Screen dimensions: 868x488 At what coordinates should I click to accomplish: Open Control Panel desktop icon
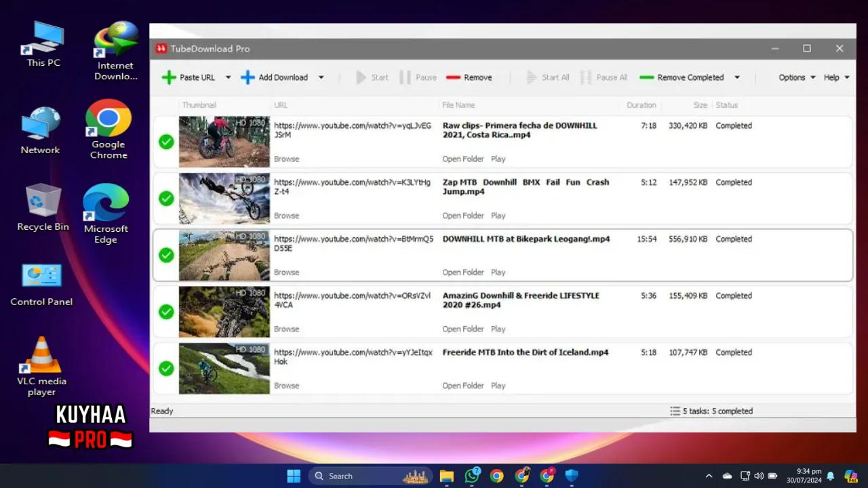41,285
